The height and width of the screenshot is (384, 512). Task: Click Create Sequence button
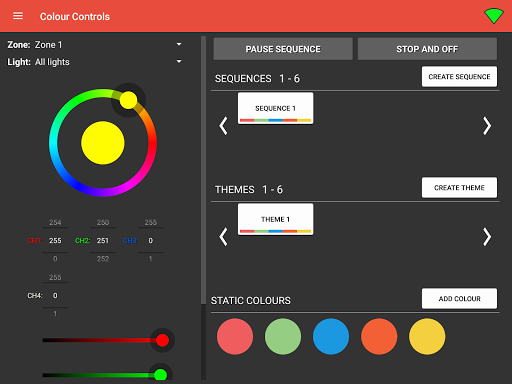tap(459, 77)
